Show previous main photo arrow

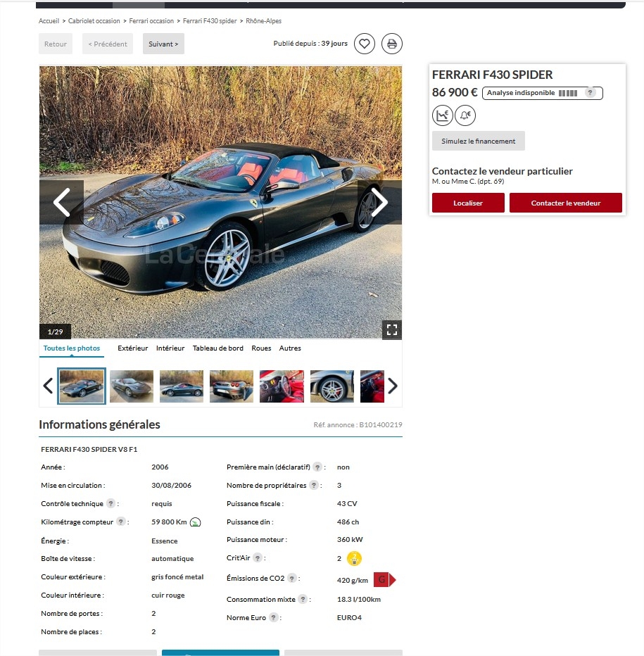click(61, 203)
